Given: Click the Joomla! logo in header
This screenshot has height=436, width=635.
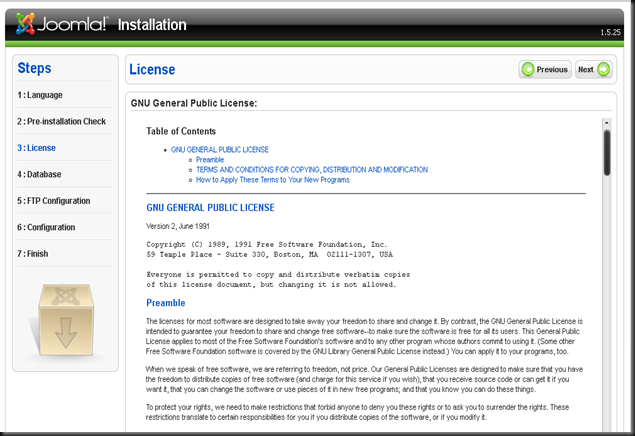Looking at the screenshot, I should [62, 23].
